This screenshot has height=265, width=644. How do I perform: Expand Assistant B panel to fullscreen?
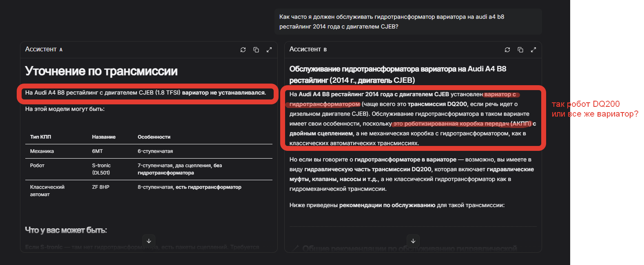(x=533, y=50)
